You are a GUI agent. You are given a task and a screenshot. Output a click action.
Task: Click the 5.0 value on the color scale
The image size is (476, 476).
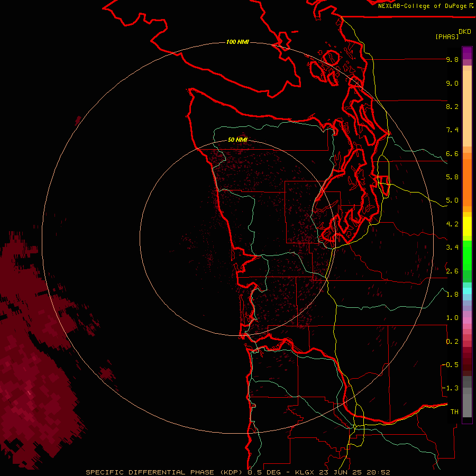[452, 200]
